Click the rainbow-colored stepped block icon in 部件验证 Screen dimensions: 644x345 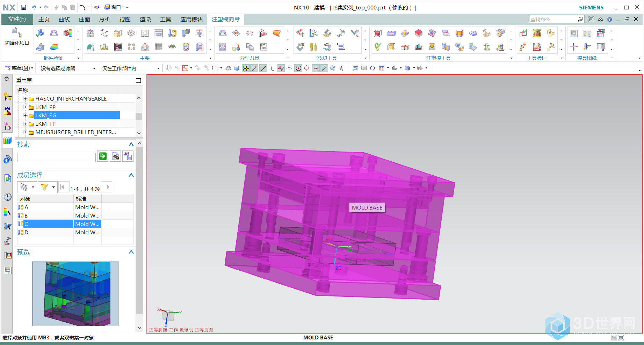click(x=54, y=47)
